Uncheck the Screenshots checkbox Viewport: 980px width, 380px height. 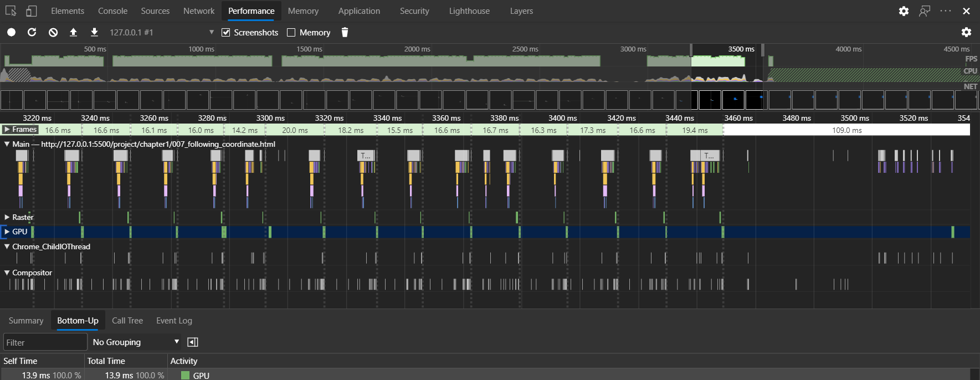[x=226, y=32]
